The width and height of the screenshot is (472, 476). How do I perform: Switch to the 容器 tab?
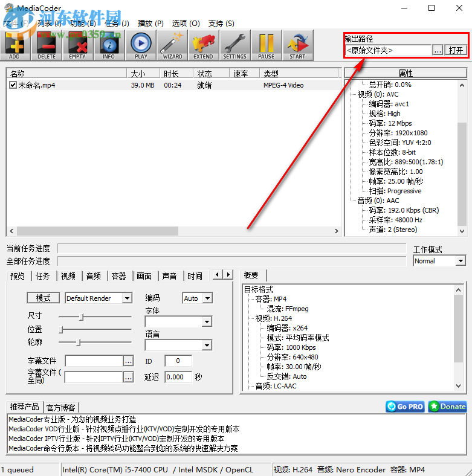(x=119, y=276)
